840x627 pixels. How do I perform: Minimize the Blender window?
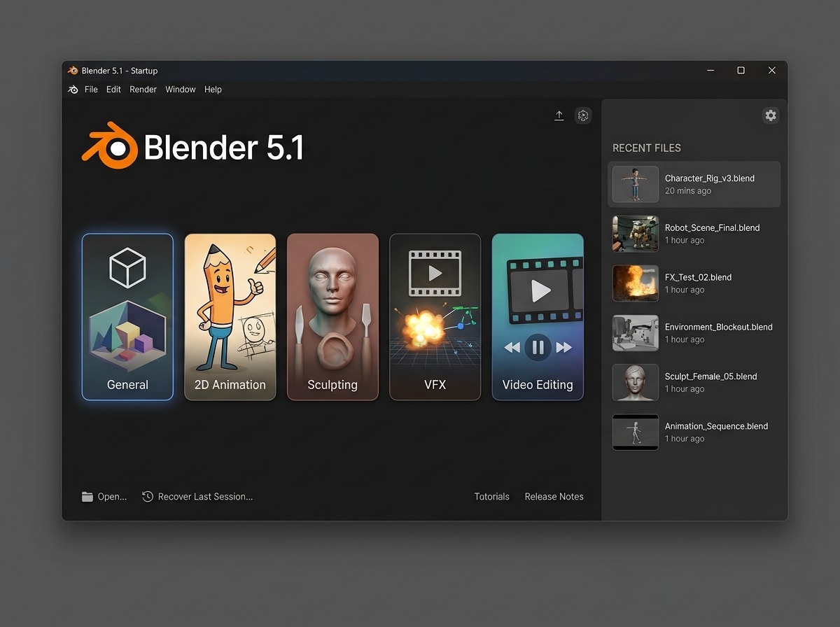[710, 71]
